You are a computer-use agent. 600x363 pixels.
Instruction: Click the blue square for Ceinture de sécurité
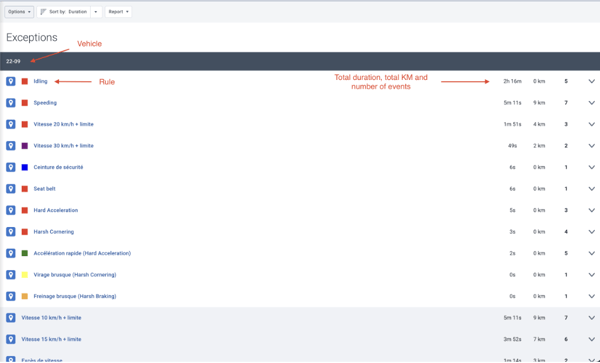point(25,167)
